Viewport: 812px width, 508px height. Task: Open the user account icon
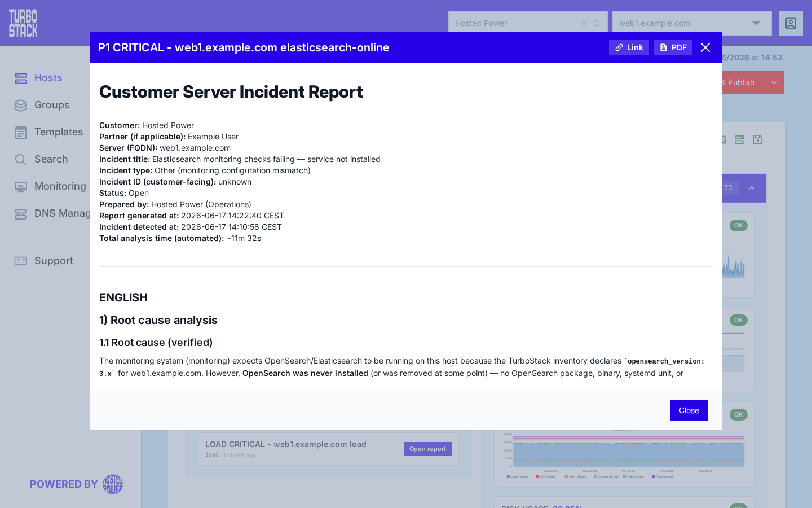[x=791, y=23]
